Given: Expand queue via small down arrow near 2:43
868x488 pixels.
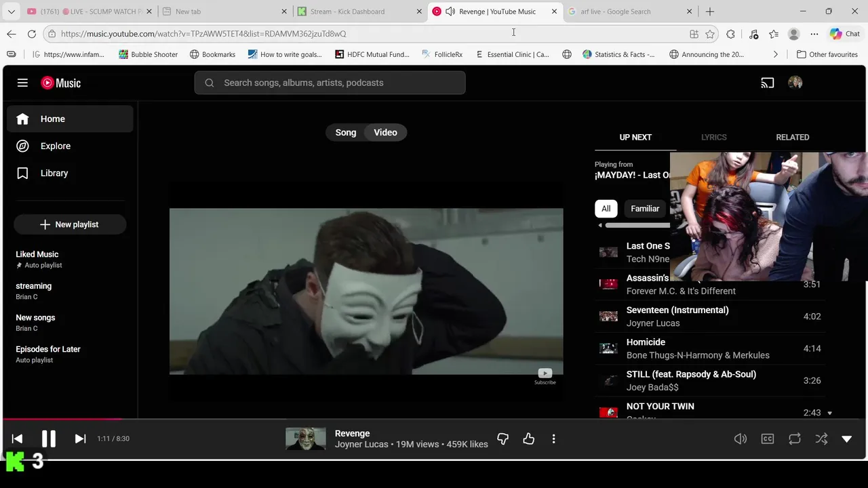Looking at the screenshot, I should (x=829, y=413).
